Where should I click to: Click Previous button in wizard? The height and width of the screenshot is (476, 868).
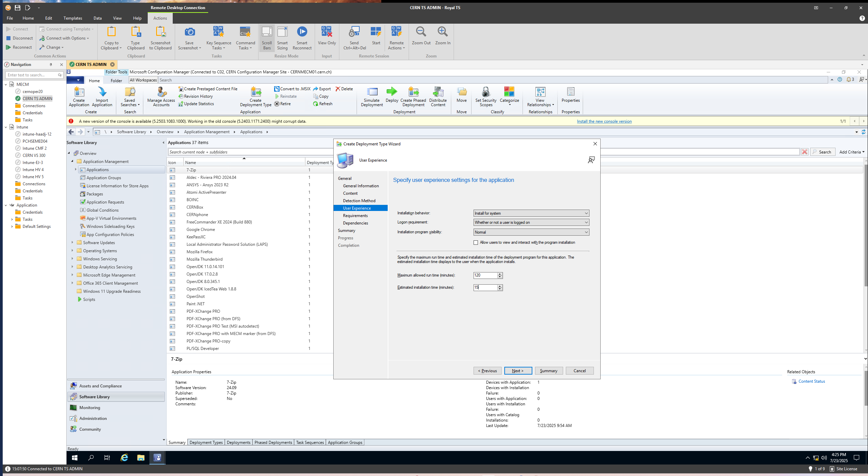click(x=487, y=371)
